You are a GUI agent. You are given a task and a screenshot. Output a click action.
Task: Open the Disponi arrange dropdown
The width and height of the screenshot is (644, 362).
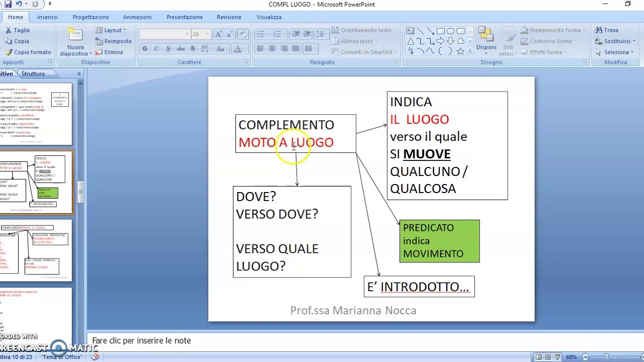[486, 40]
